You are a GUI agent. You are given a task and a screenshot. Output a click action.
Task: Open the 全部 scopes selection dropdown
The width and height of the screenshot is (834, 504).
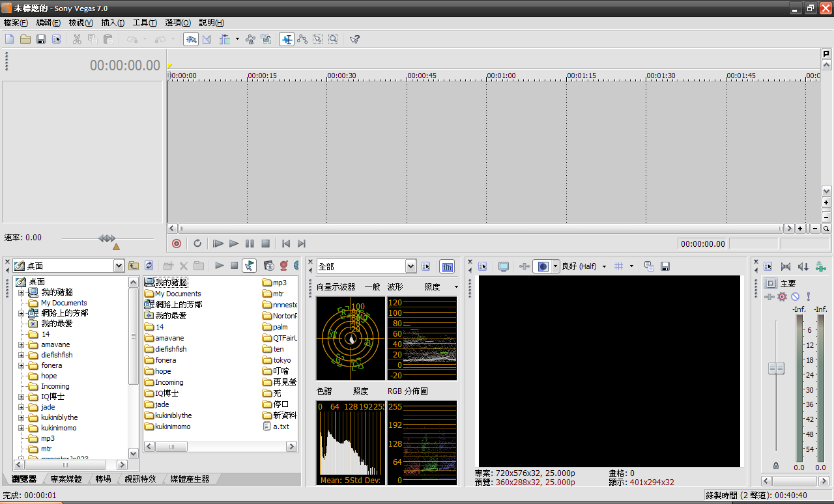tap(410, 266)
